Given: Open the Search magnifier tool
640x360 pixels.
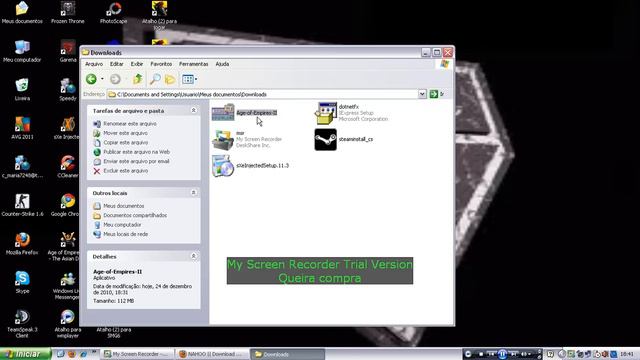Looking at the screenshot, I should pos(155,79).
